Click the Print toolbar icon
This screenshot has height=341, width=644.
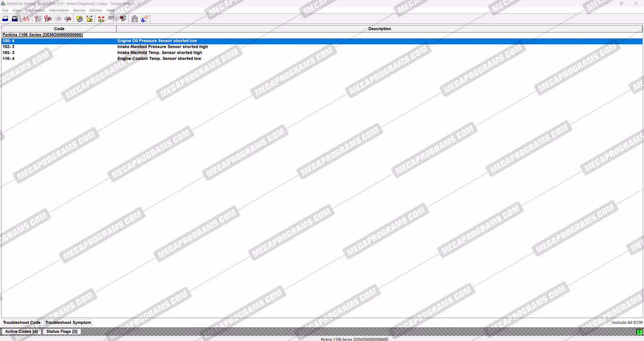pyautogui.click(x=5, y=19)
